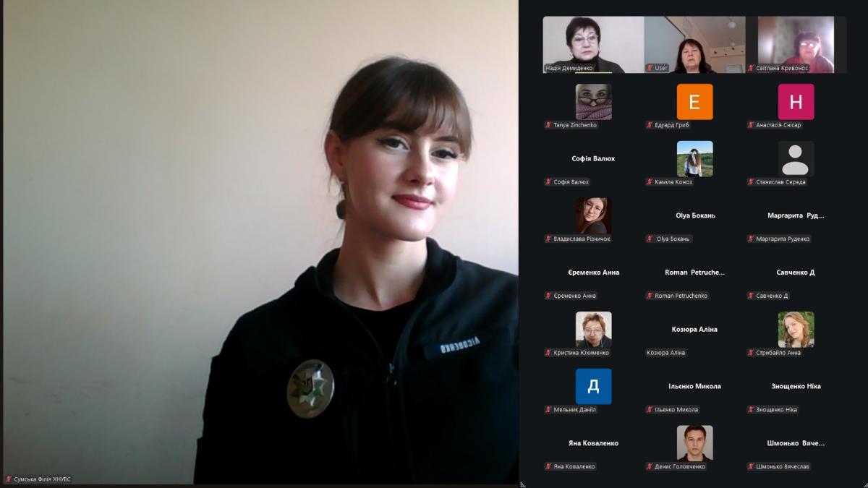Image resolution: width=868 pixels, height=488 pixels.
Task: Click Кристина Юхименко's profile photo
Action: (593, 330)
